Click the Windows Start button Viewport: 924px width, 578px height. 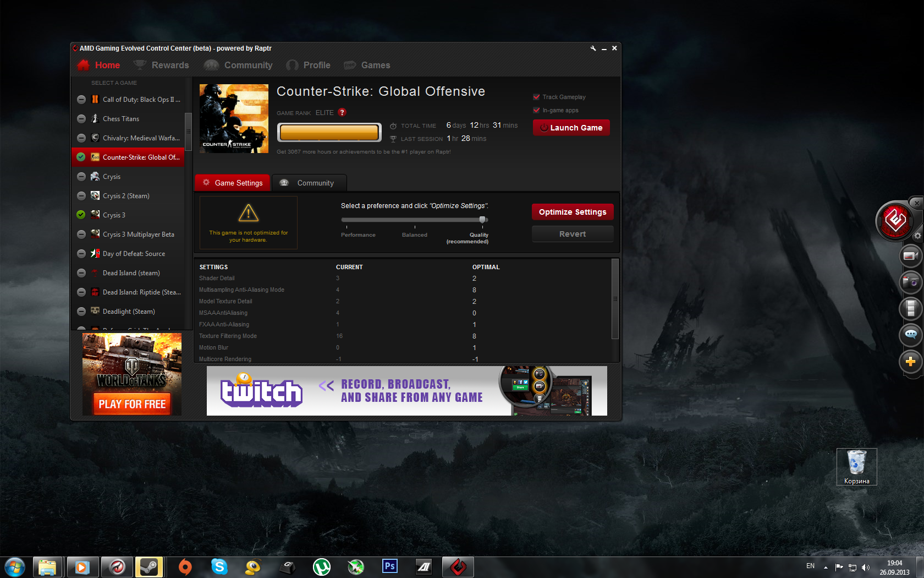(x=14, y=566)
